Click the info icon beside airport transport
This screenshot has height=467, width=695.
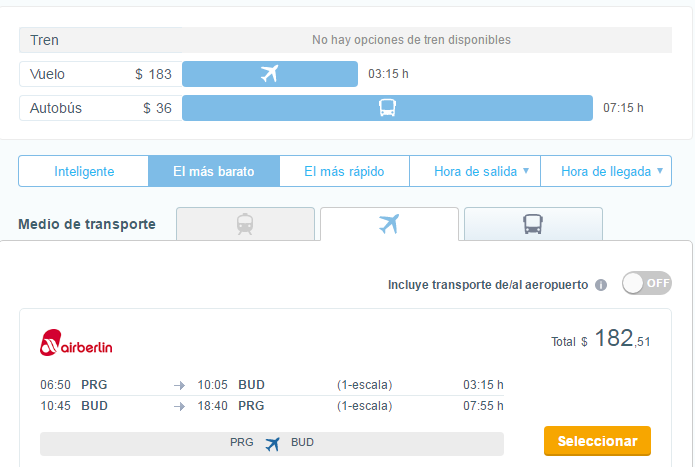pyautogui.click(x=601, y=285)
